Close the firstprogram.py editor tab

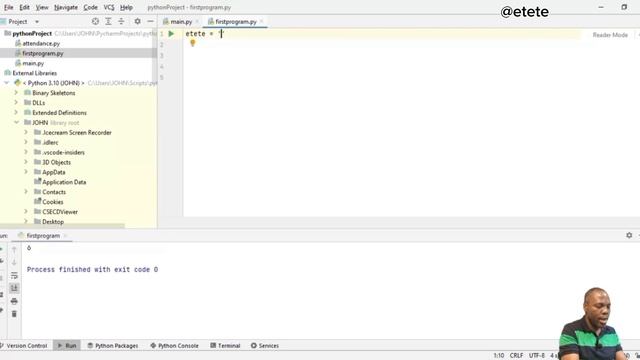(262, 22)
